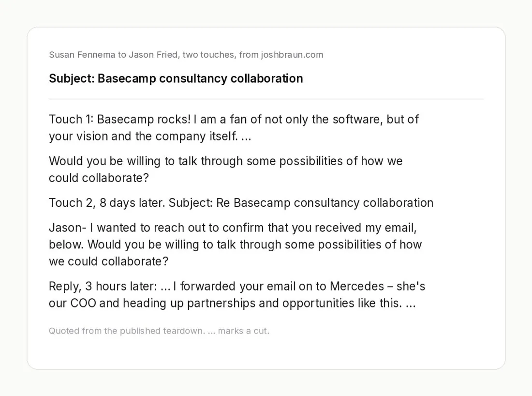The height and width of the screenshot is (396, 532).
Task: Click the words 'your vision and the company itself'
Action: point(143,136)
